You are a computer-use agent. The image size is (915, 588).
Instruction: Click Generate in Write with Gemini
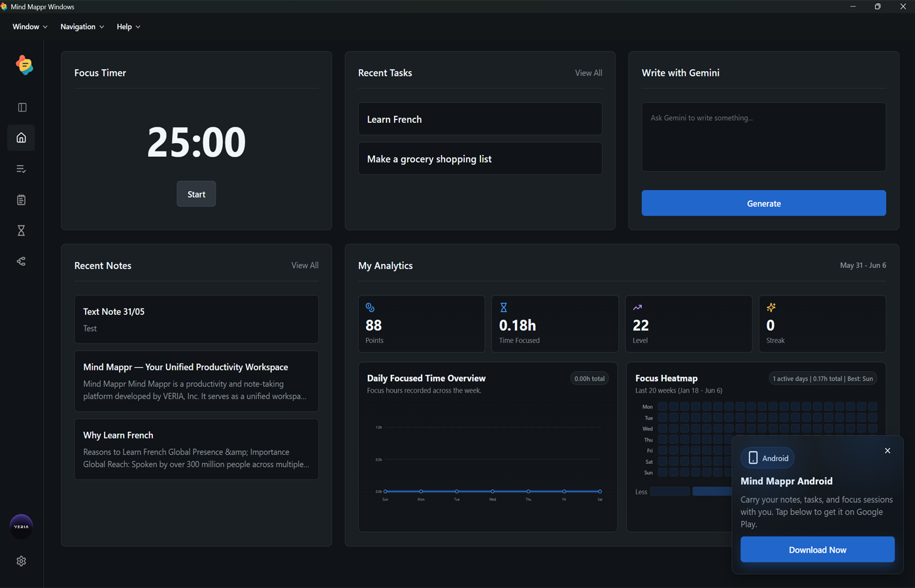[763, 203]
